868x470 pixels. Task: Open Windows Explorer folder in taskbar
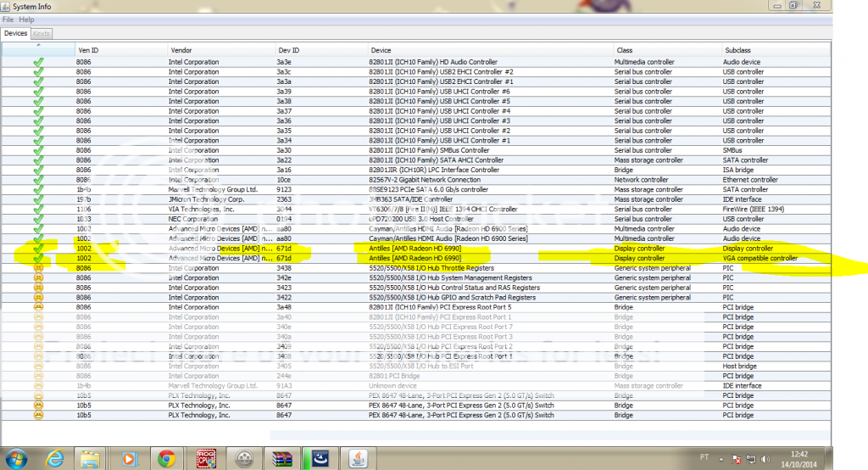coord(90,458)
